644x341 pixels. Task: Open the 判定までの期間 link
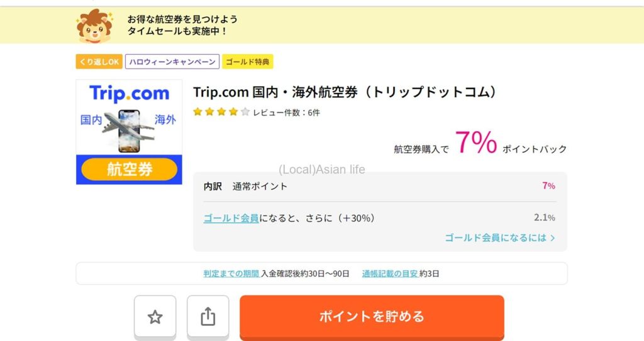click(231, 274)
